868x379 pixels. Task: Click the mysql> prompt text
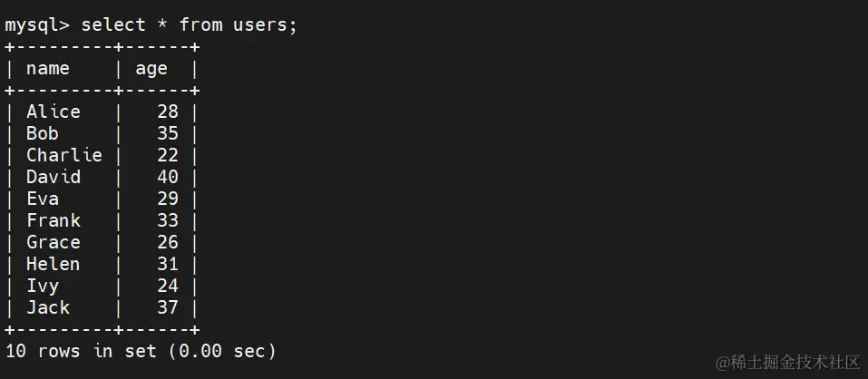click(36, 25)
